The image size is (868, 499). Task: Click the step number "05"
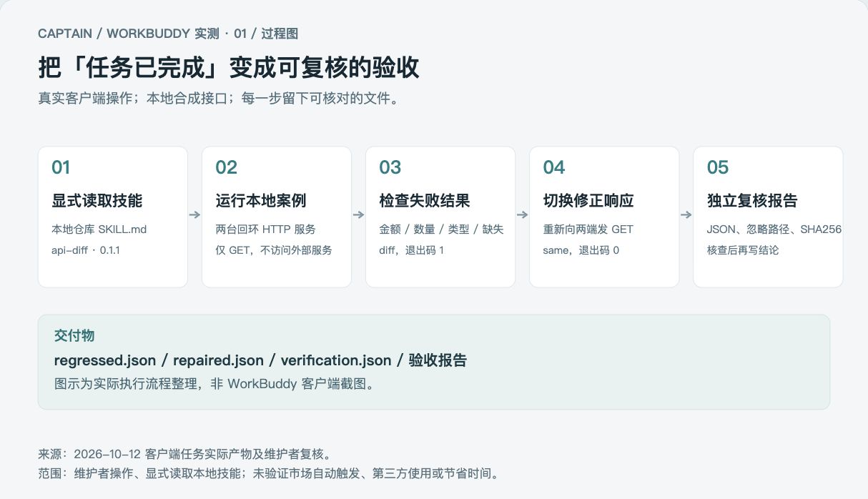click(718, 167)
